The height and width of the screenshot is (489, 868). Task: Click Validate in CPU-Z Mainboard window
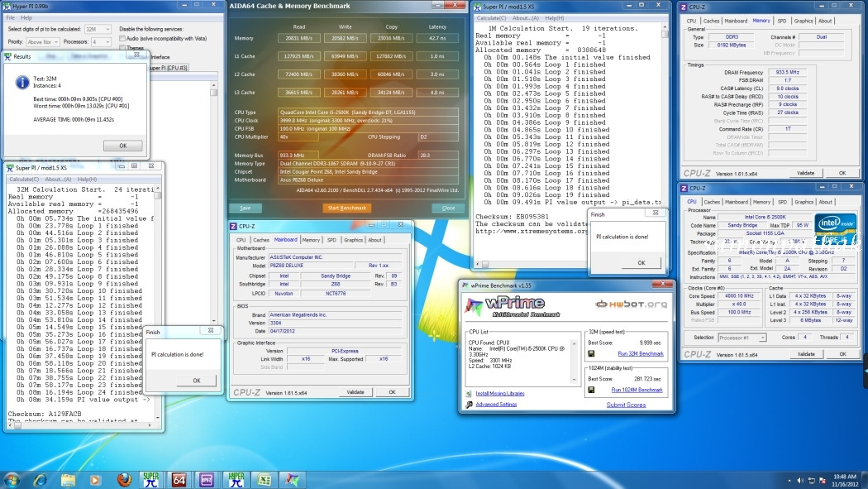355,392
